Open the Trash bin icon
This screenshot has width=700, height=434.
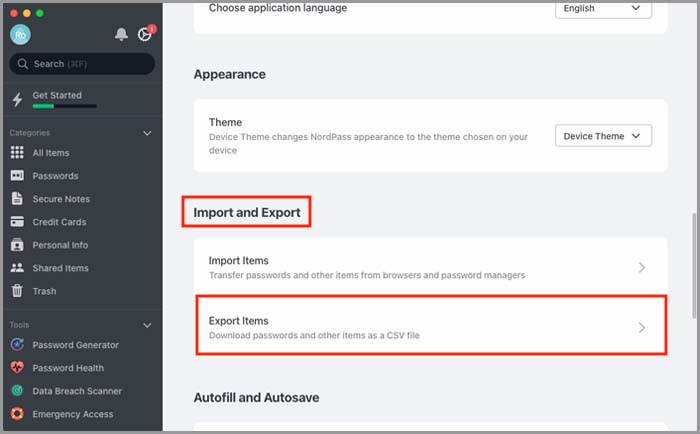17,291
